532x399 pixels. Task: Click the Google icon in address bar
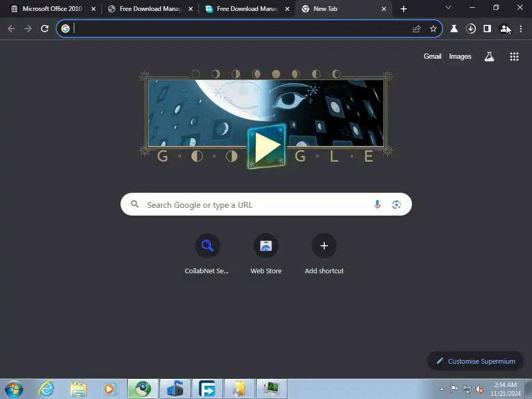tap(65, 29)
